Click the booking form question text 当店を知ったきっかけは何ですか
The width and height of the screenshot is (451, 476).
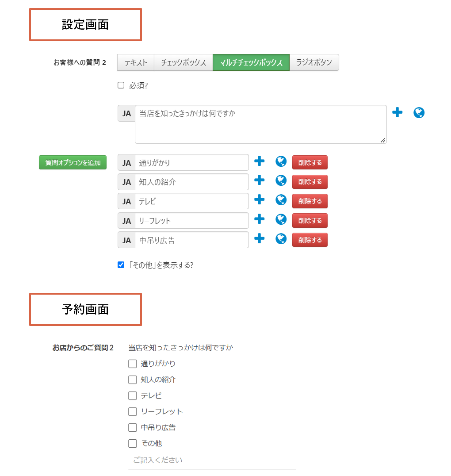180,348
